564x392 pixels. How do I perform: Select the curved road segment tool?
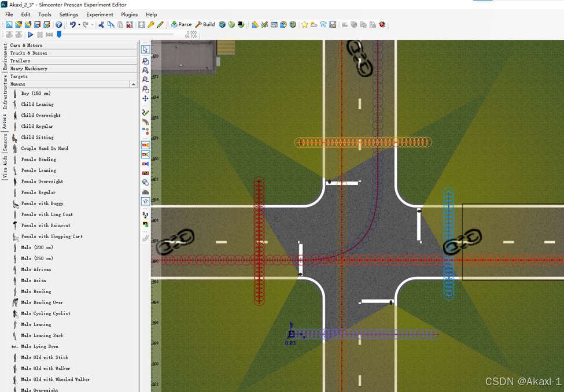click(x=145, y=122)
